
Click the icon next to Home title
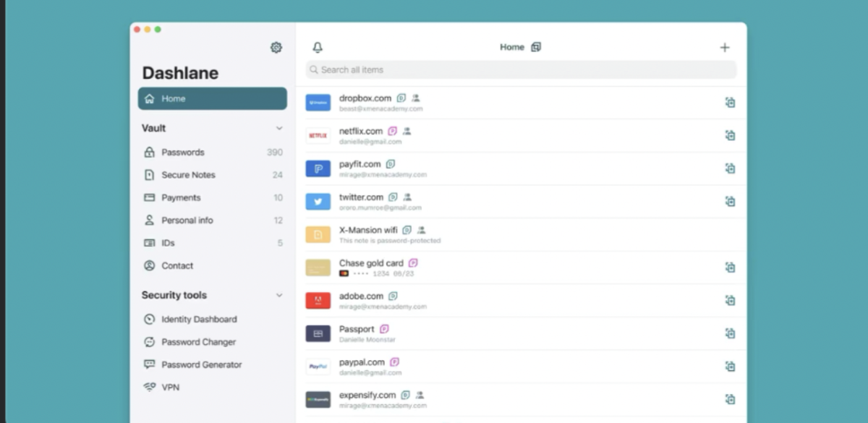click(536, 47)
